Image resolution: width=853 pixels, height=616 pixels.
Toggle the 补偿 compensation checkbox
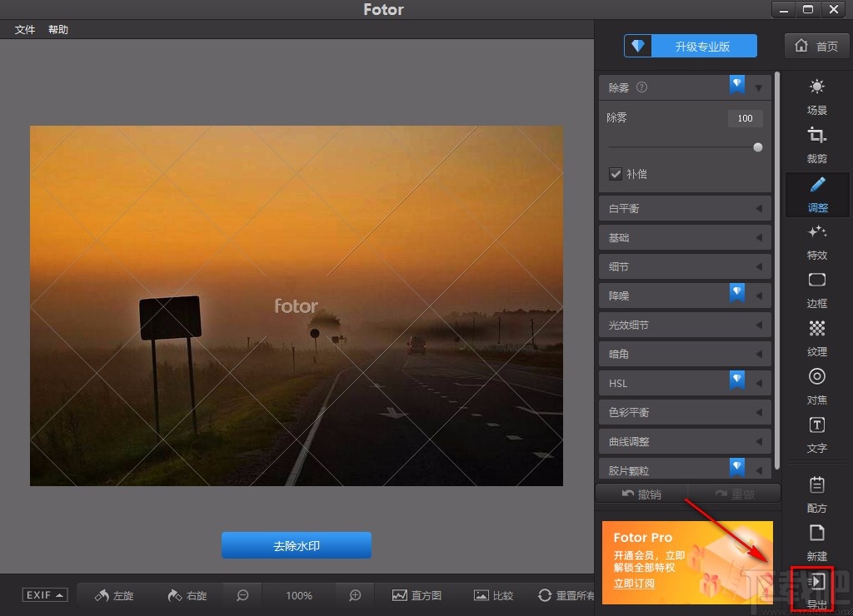[x=616, y=174]
